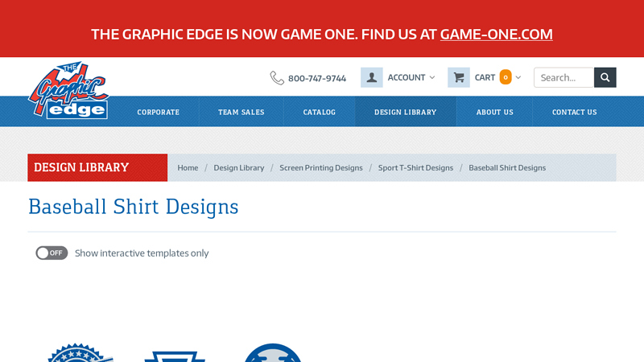Call link 800-747-9744
644x362 pixels.
[317, 78]
